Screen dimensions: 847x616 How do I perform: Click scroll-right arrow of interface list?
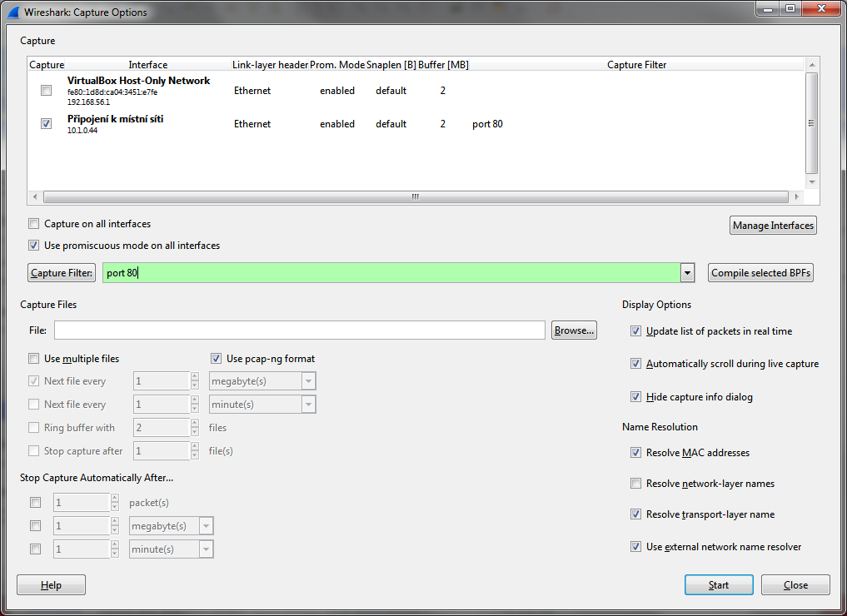tap(796, 196)
